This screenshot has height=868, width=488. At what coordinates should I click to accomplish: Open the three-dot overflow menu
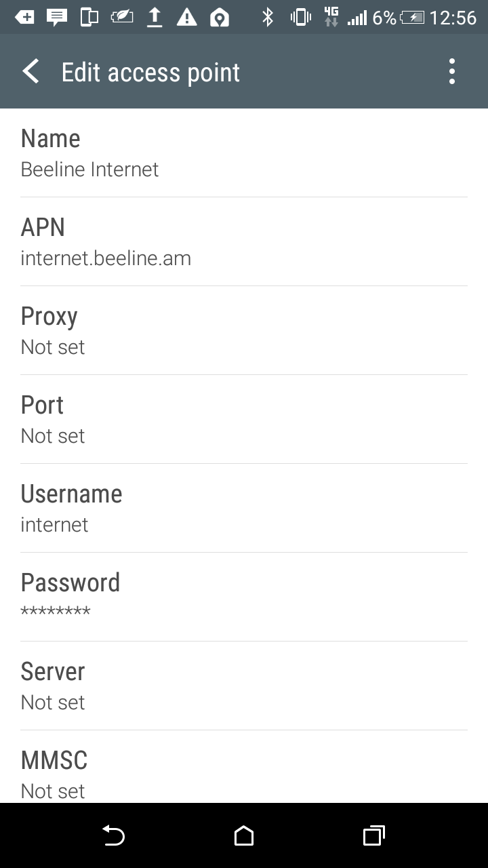[x=452, y=71]
